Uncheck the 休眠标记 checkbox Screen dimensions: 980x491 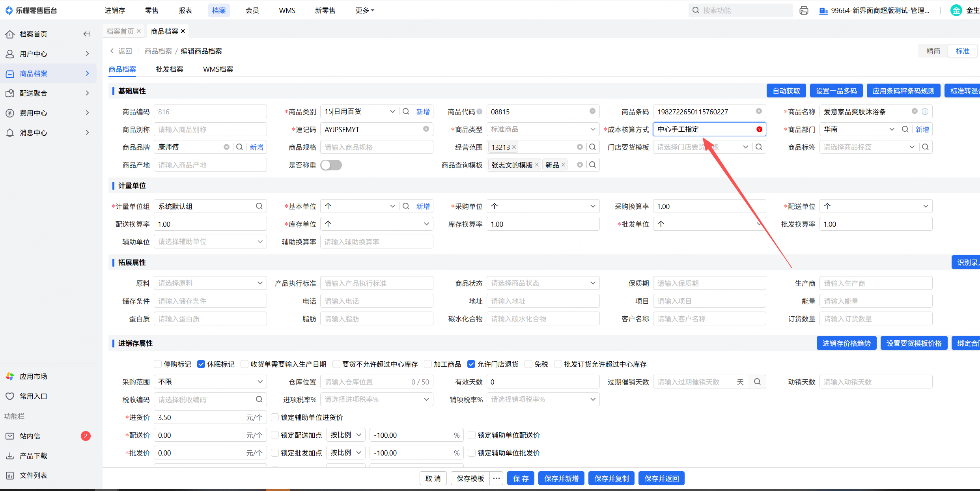coord(201,364)
